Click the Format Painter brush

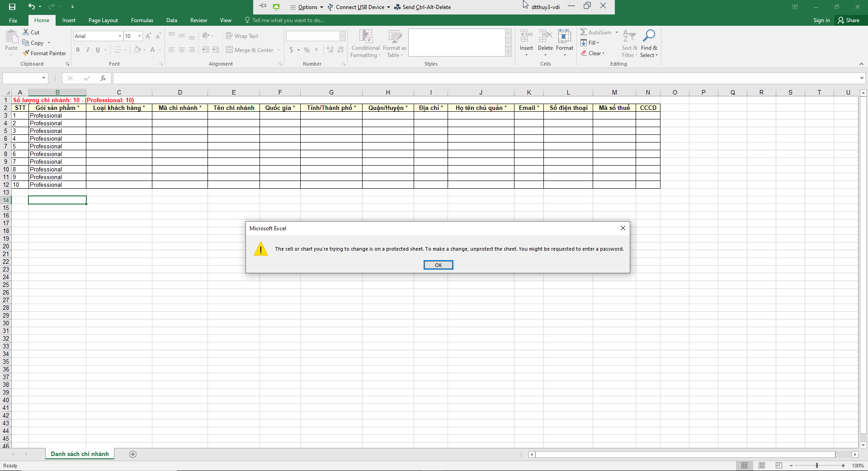[26, 53]
